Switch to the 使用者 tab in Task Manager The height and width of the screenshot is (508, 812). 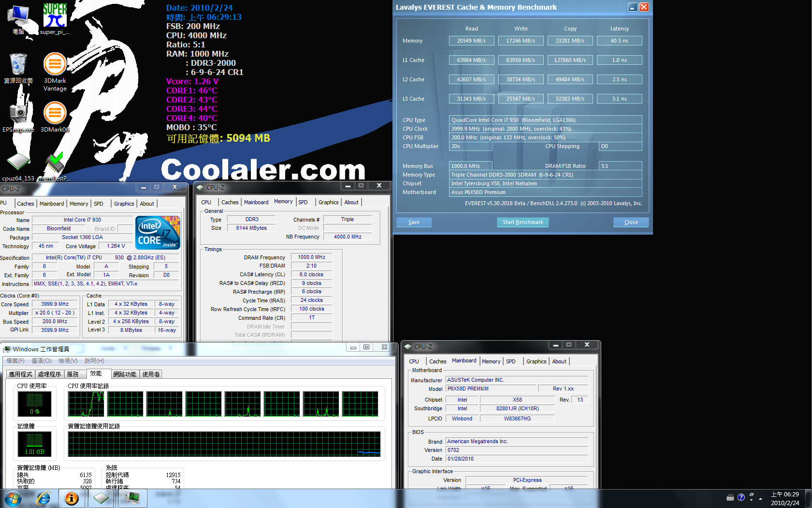(x=151, y=374)
